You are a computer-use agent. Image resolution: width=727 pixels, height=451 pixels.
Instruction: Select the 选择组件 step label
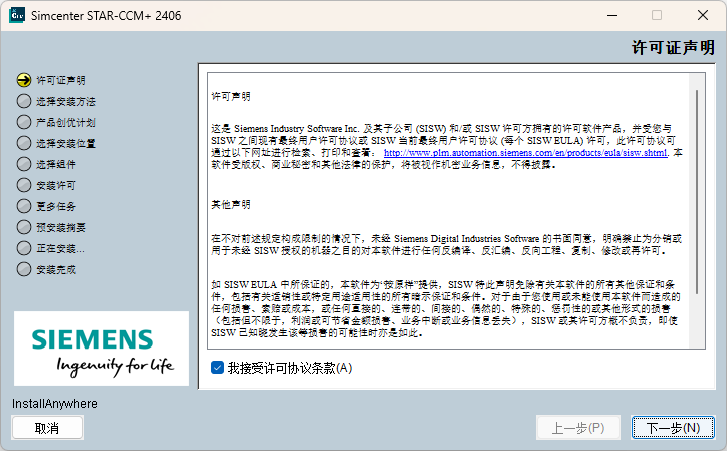coord(56,164)
